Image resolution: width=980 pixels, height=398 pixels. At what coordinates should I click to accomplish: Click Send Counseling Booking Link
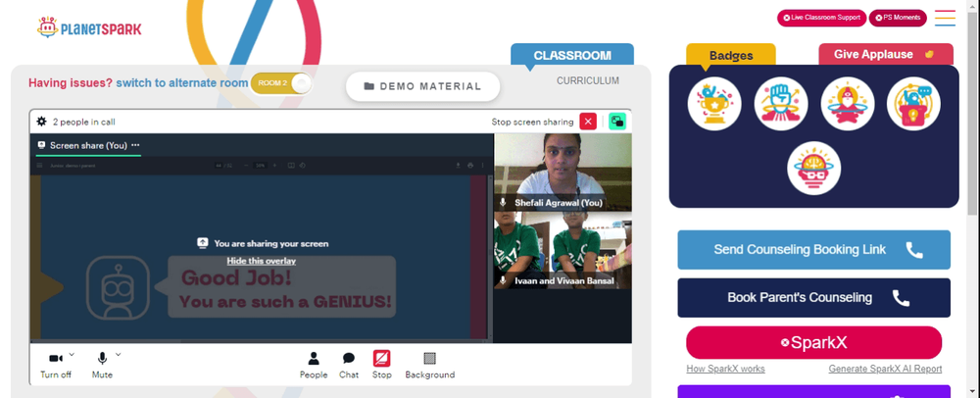(x=813, y=249)
